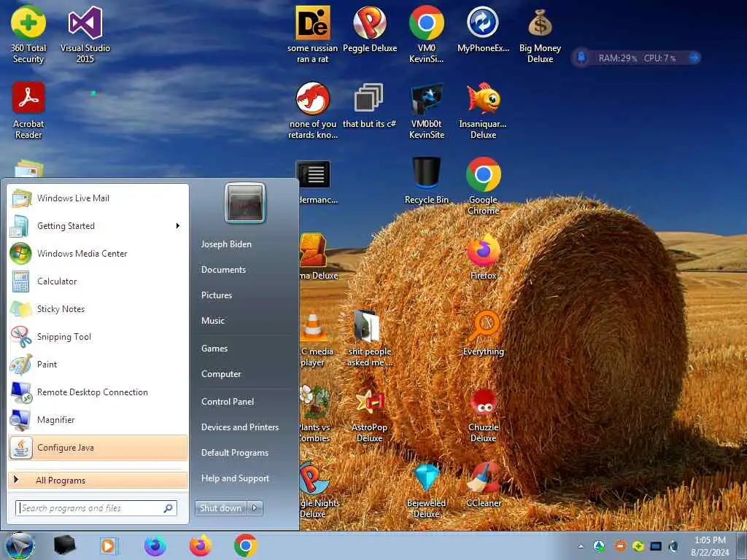Open the MyPhoneEx... desktop icon
Image resolution: width=747 pixels, height=560 pixels.
(x=483, y=29)
